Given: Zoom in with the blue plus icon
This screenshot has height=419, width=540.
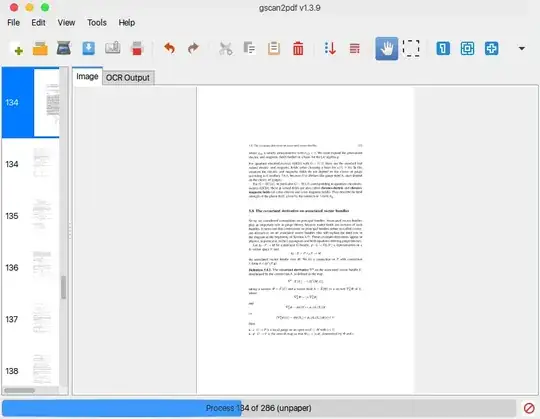Looking at the screenshot, I should point(491,49).
